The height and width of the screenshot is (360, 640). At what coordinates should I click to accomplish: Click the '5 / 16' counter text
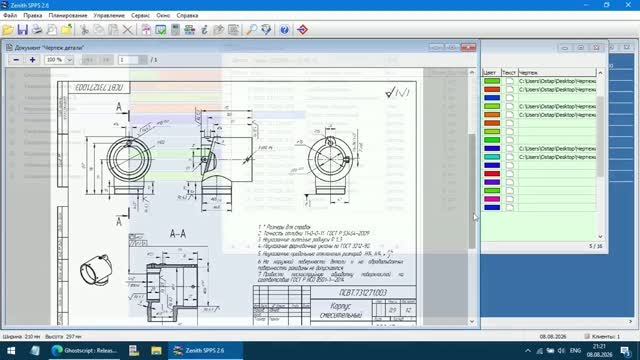pos(596,246)
